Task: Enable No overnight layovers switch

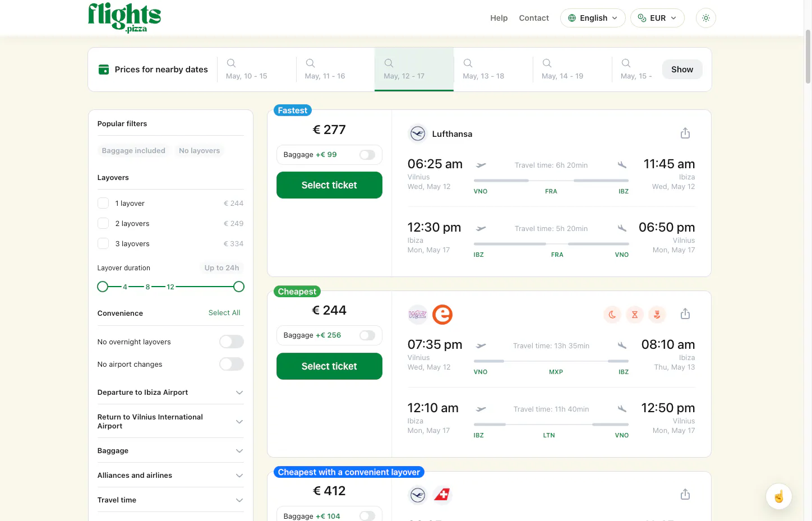Action: [x=232, y=342]
